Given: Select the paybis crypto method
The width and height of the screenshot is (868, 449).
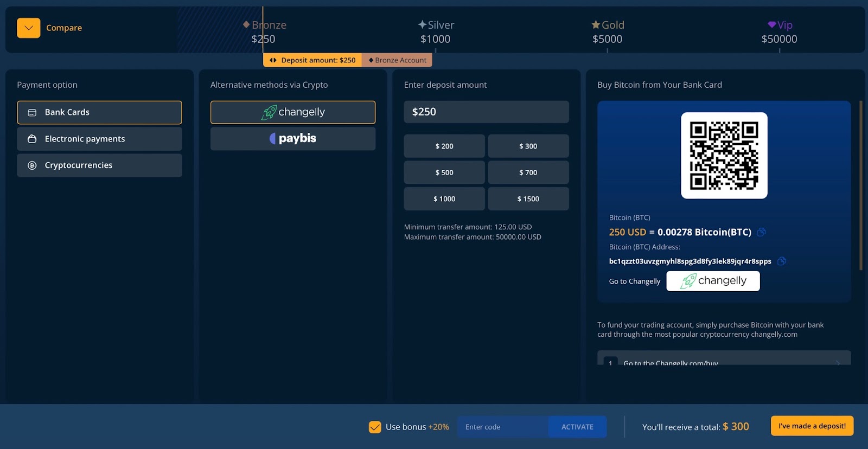Looking at the screenshot, I should pos(293,139).
